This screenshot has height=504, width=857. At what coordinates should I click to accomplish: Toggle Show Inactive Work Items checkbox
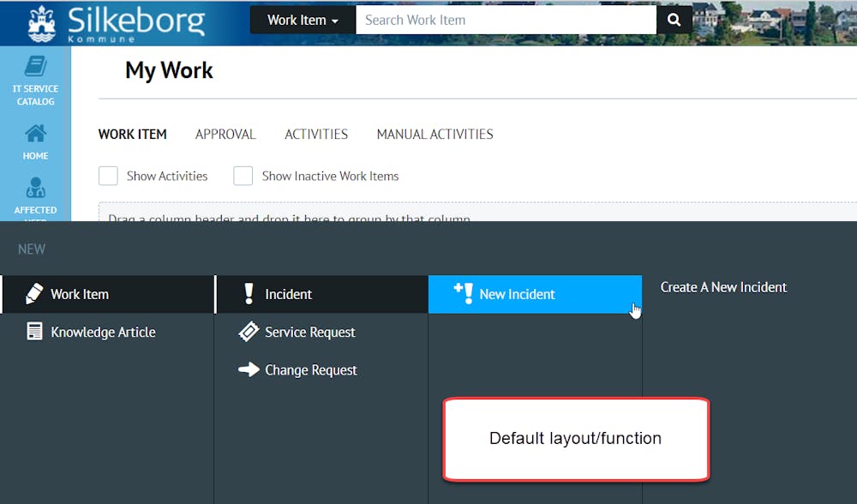(243, 176)
